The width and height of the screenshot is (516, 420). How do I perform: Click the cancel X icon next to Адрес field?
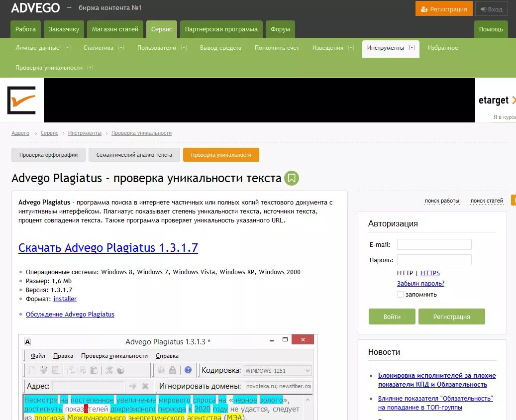click(145, 386)
